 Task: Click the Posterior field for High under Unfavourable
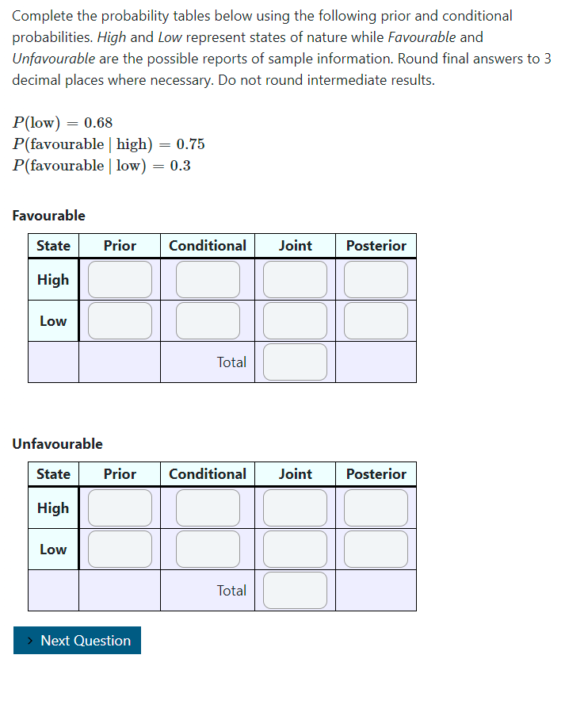(x=376, y=507)
